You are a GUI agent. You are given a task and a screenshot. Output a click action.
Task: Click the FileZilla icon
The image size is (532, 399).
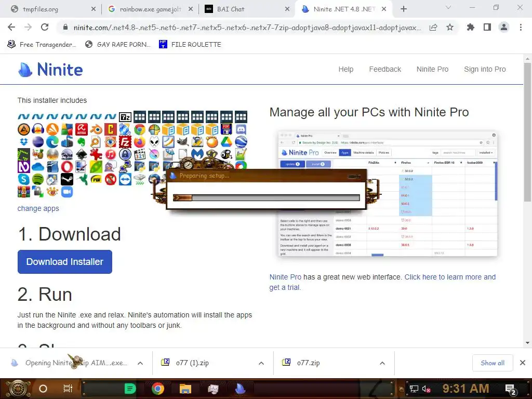click(125, 142)
